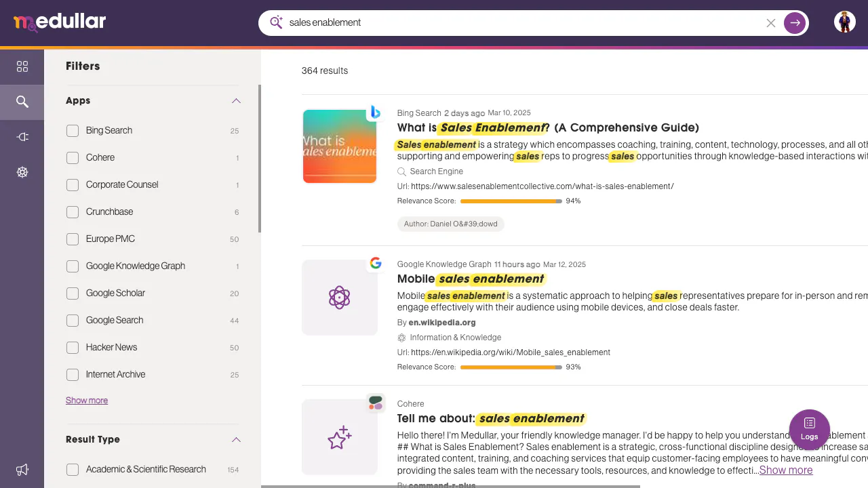
Task: Click the announcements megaphone icon
Action: (x=22, y=470)
